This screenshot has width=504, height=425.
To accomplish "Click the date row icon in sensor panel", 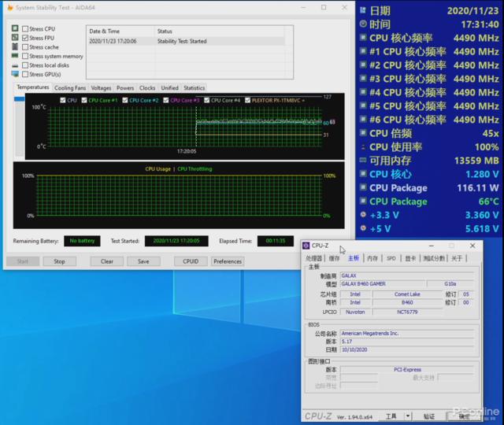I will [363, 10].
